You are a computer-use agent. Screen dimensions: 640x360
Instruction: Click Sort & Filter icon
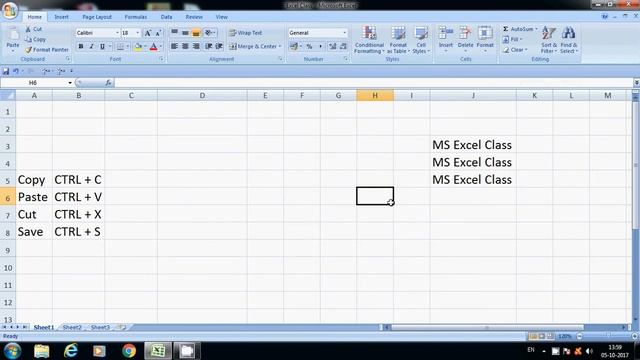549,33
